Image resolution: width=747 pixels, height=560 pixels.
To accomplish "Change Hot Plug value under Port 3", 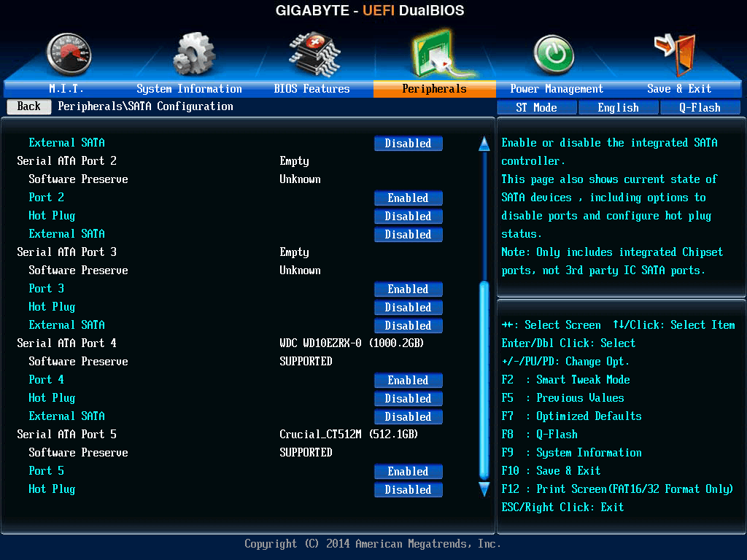I will point(409,308).
